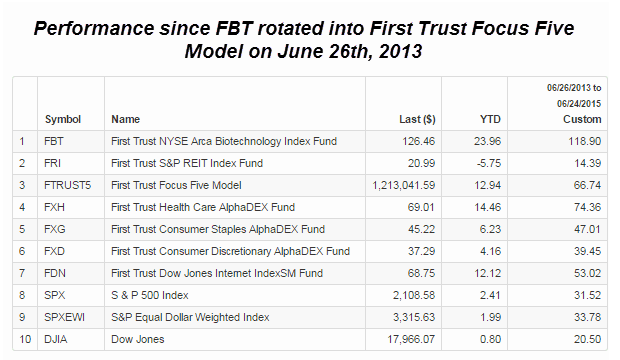Click First Trust Focus Five Model name
The image size is (620, 360).
[x=176, y=185]
